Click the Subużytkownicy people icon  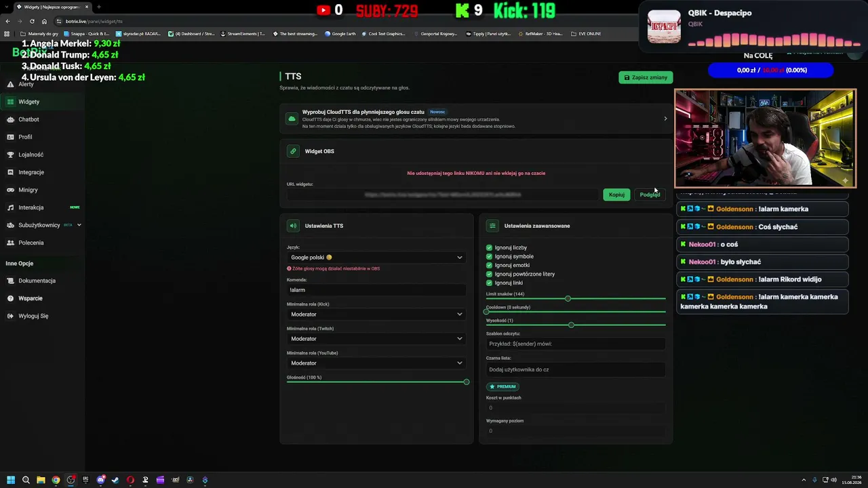pyautogui.click(x=11, y=225)
